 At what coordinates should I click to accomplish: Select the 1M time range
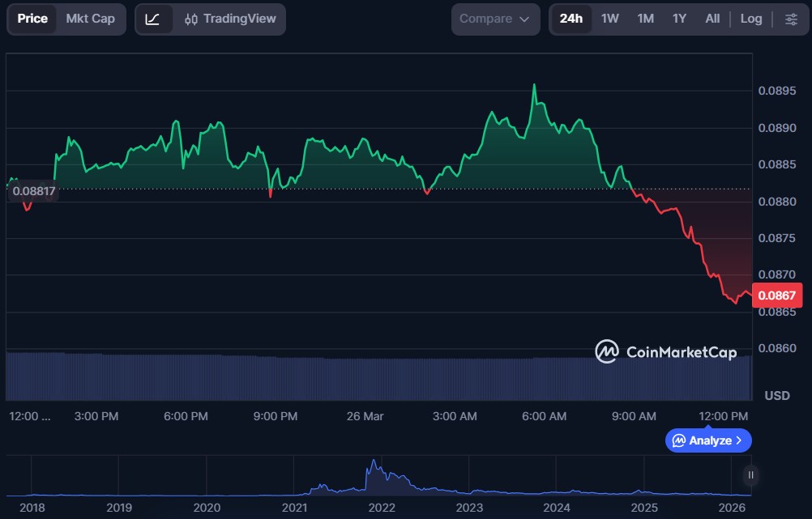point(645,19)
